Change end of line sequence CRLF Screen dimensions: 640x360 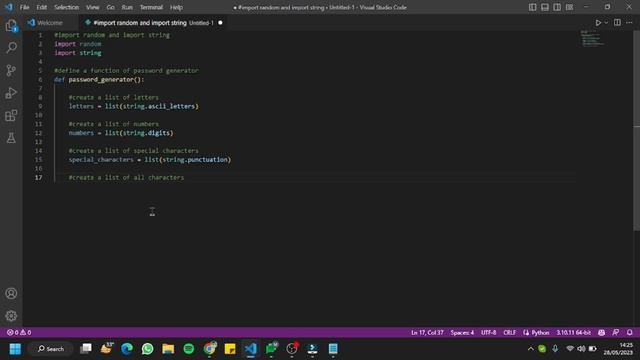point(509,333)
